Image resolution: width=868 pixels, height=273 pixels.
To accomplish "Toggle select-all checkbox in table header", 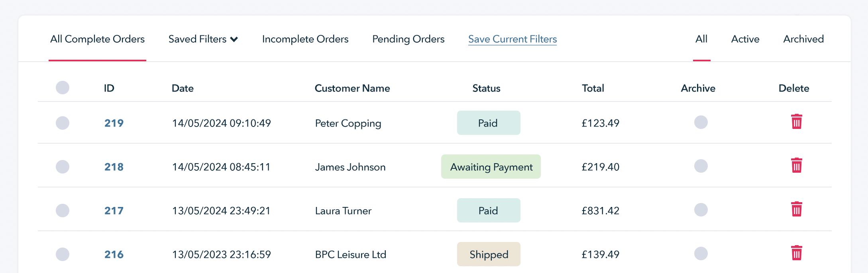I will click(63, 88).
